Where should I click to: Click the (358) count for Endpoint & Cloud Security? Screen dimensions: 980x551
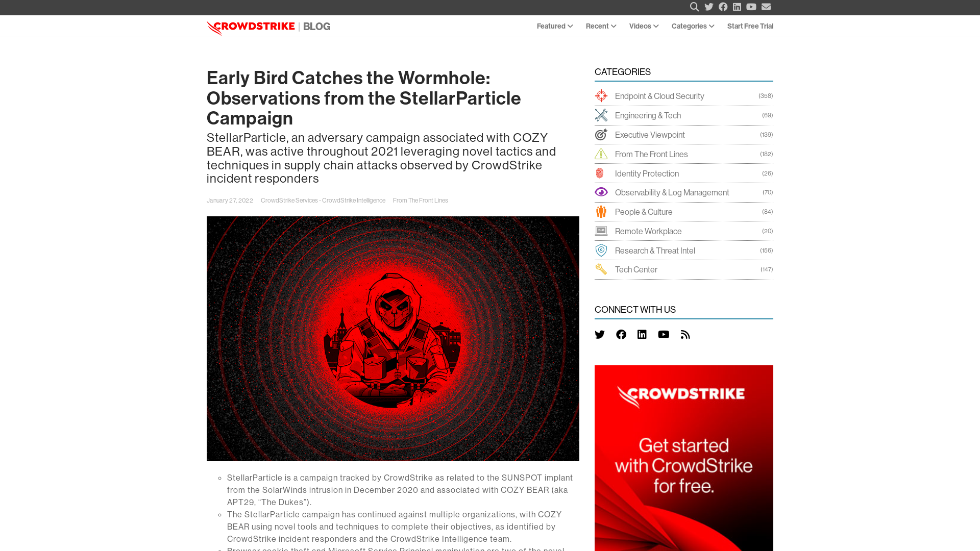766,96
